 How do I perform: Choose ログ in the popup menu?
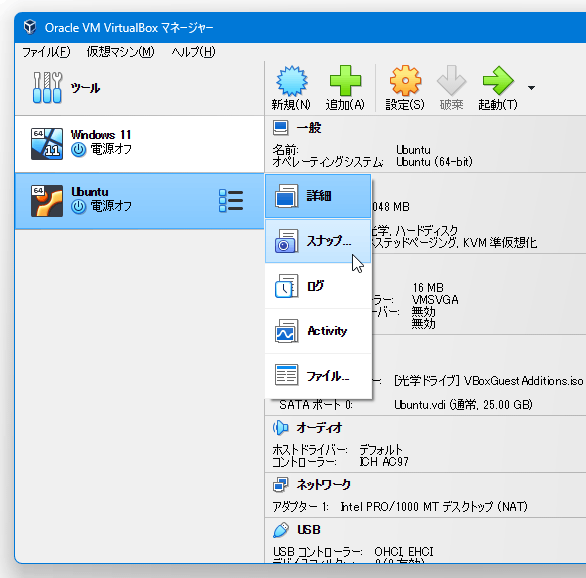click(318, 286)
